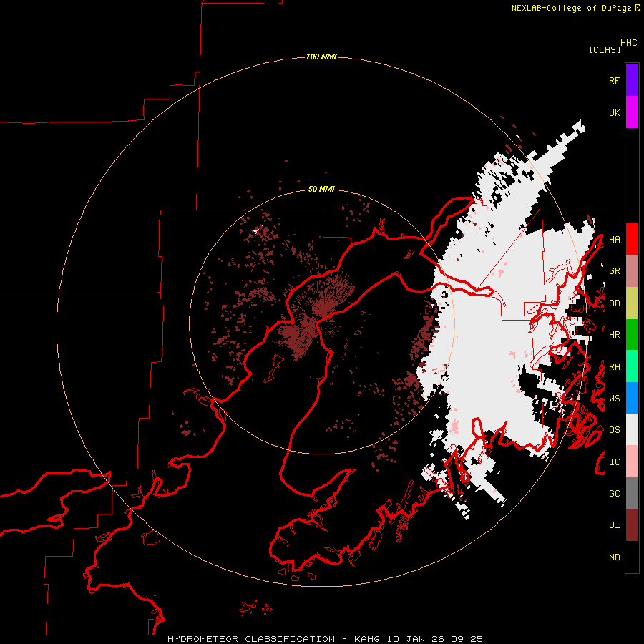Image resolution: width=644 pixels, height=644 pixels.
Task: Click the DS legend label
Action: pos(614,430)
